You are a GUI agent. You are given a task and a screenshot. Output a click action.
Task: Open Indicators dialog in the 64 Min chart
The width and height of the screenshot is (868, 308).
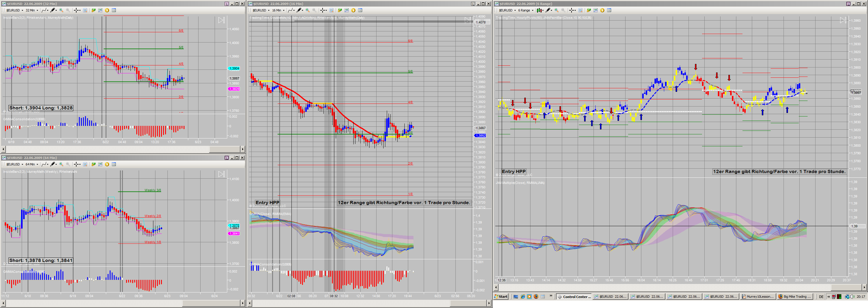click(x=100, y=165)
